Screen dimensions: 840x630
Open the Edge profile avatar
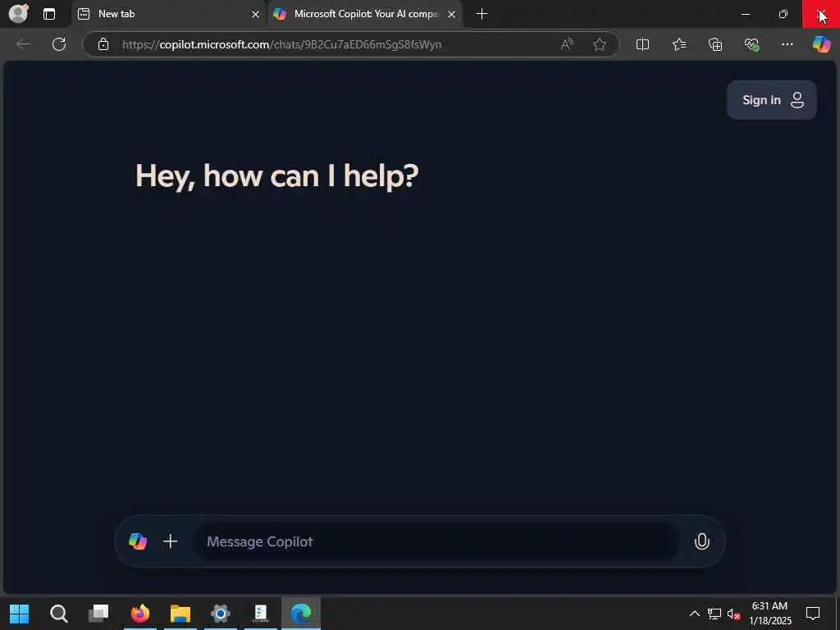click(19, 13)
